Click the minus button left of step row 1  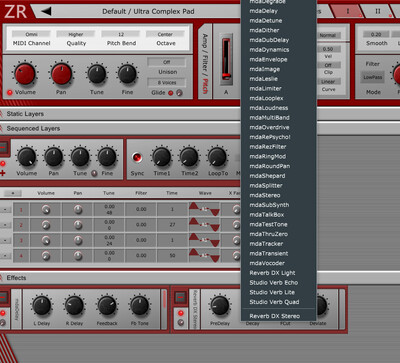pyautogui.click(x=5, y=210)
